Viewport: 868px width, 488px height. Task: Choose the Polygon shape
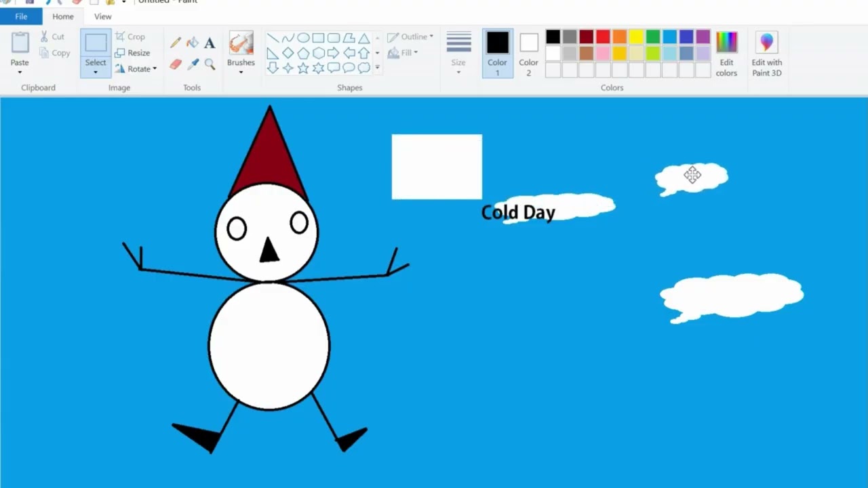point(349,38)
